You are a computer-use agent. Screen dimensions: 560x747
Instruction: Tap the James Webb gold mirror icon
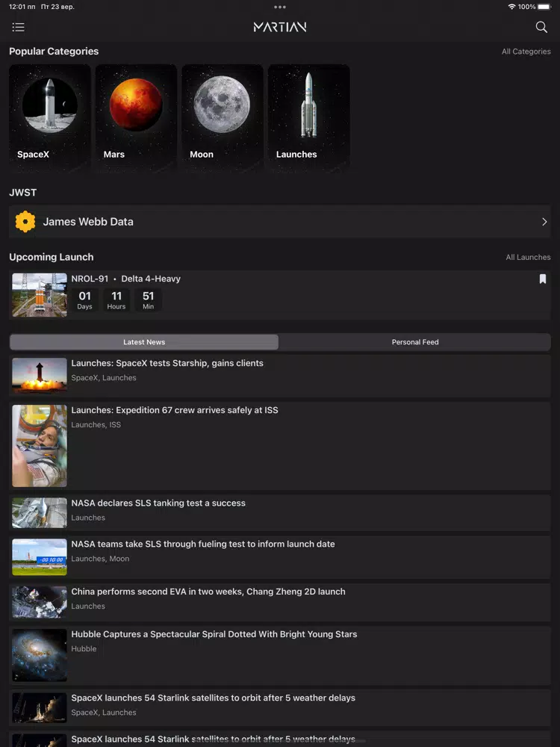(x=25, y=222)
